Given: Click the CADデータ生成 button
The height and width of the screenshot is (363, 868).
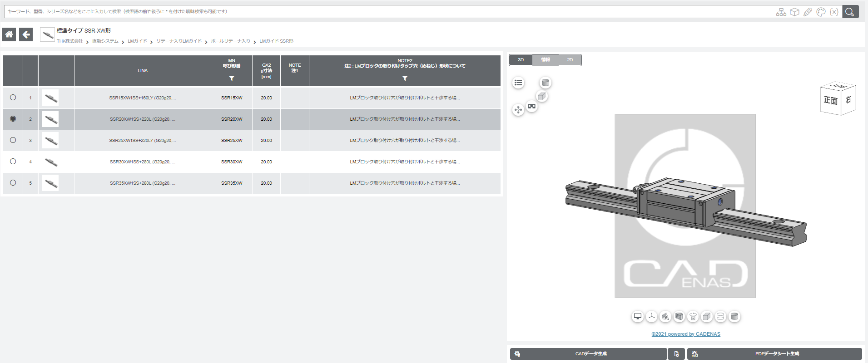Looking at the screenshot, I should (x=589, y=354).
